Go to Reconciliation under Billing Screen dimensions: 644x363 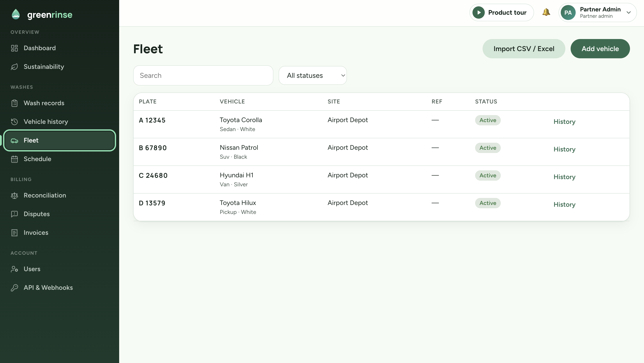coord(60,195)
